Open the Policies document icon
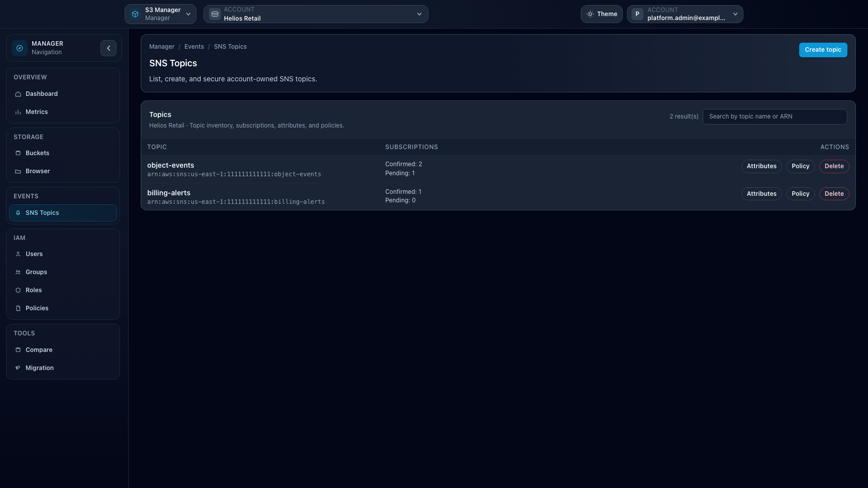The image size is (868, 488). point(18,308)
